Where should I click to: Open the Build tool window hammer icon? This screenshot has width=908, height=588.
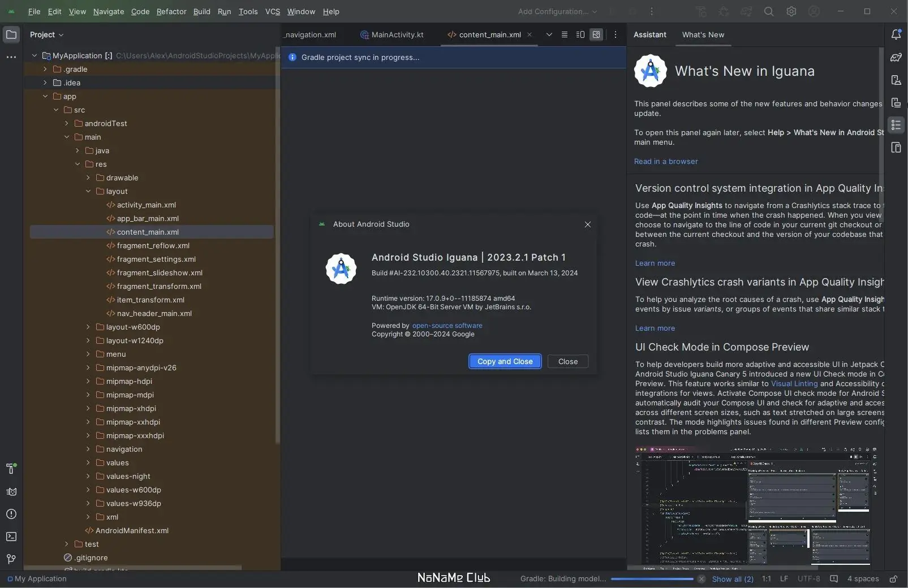tap(11, 468)
